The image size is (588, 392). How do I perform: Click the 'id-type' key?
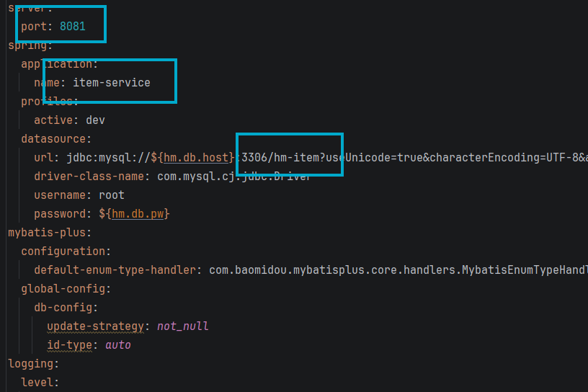69,345
